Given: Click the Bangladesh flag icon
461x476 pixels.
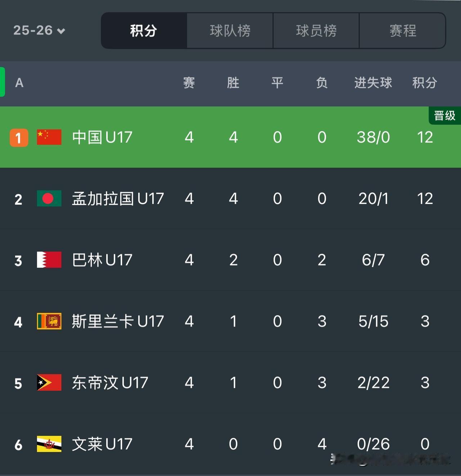Looking at the screenshot, I should (x=49, y=198).
